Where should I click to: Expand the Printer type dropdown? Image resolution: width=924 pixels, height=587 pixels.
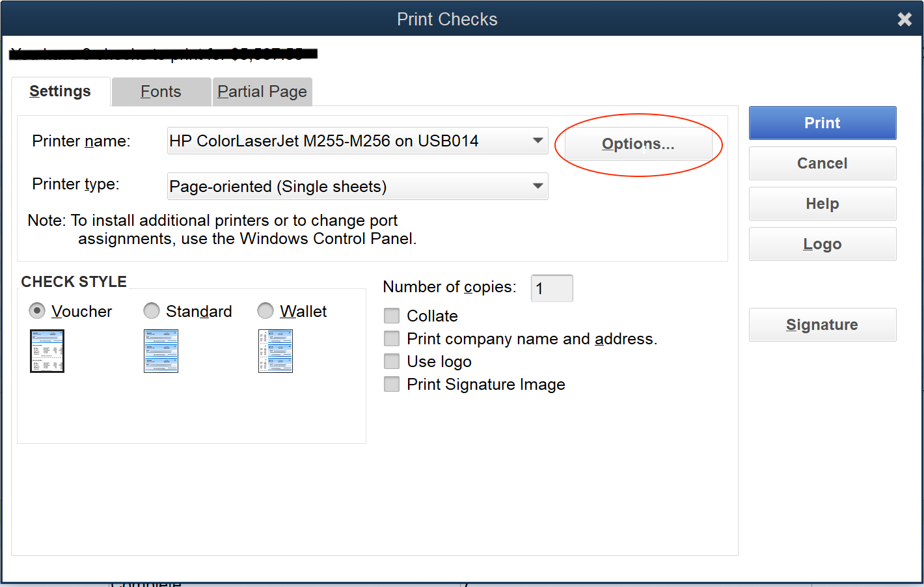pos(537,186)
